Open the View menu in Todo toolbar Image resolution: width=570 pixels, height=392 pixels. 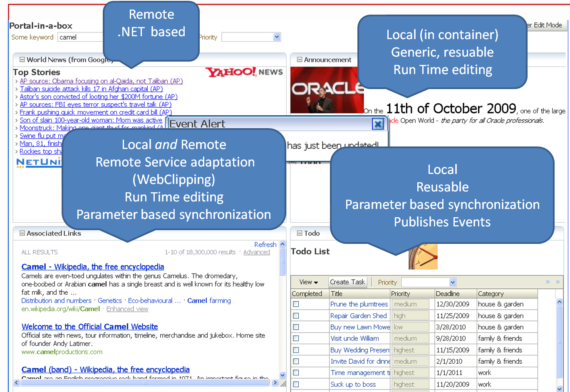[309, 282]
